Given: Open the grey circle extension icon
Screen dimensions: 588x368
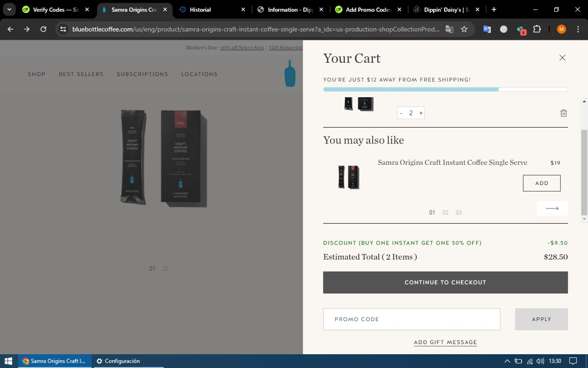Looking at the screenshot, I should click(504, 29).
